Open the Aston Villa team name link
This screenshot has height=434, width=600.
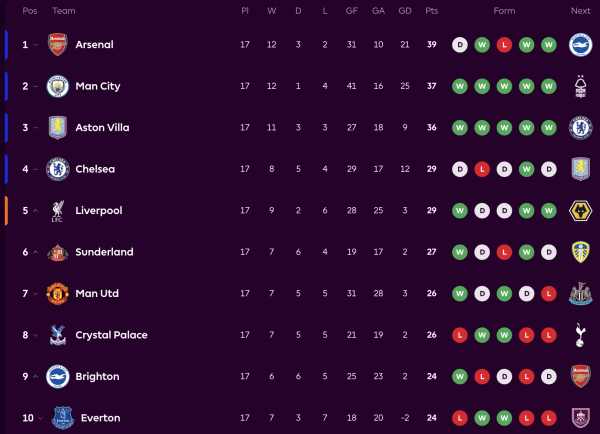pyautogui.click(x=102, y=128)
